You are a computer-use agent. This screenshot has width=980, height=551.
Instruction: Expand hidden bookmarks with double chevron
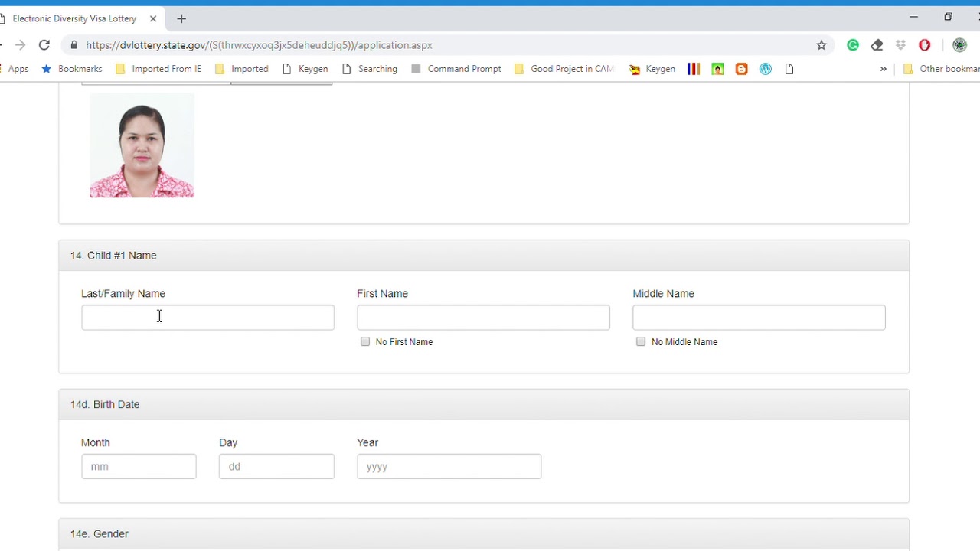pyautogui.click(x=883, y=69)
